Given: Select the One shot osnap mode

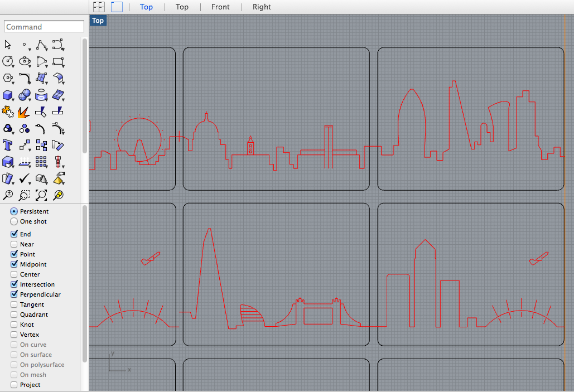Looking at the screenshot, I should (14, 221).
